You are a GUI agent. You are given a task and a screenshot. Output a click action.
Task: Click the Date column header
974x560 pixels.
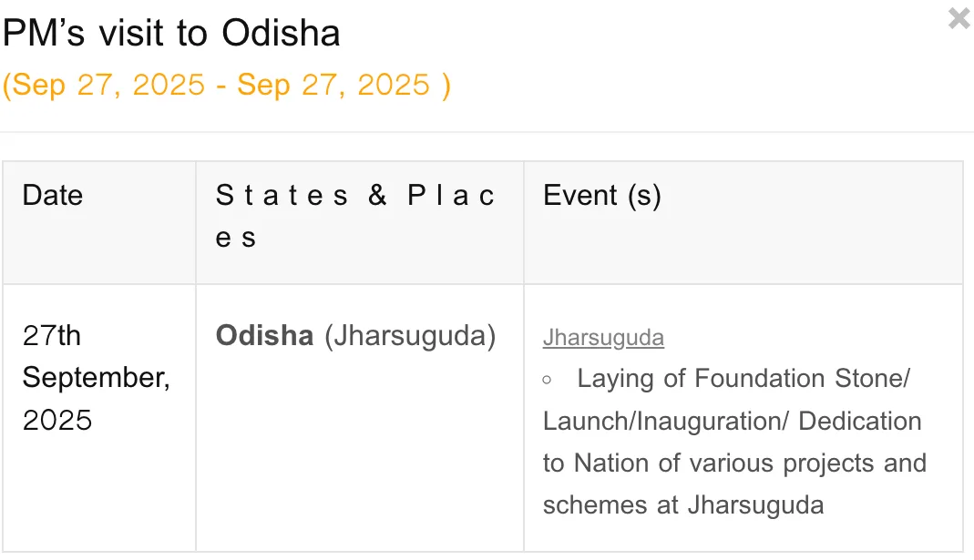[52, 195]
